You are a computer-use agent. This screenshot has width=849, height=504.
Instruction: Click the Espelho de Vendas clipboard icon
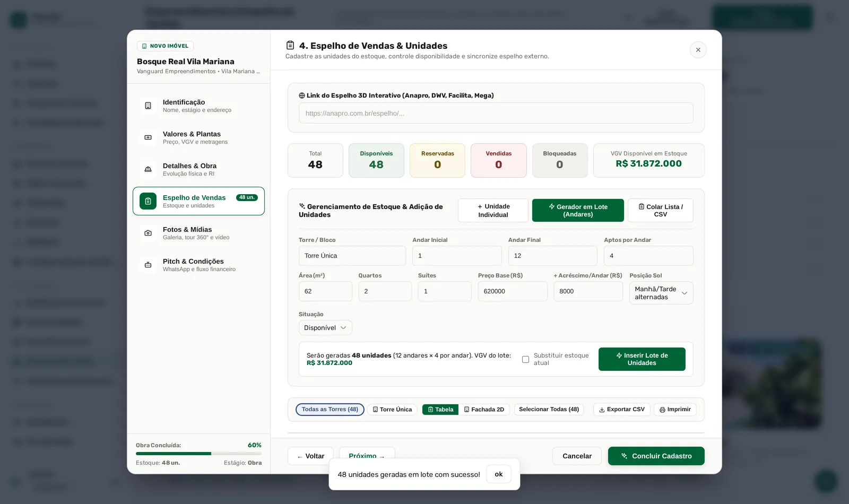[148, 201]
